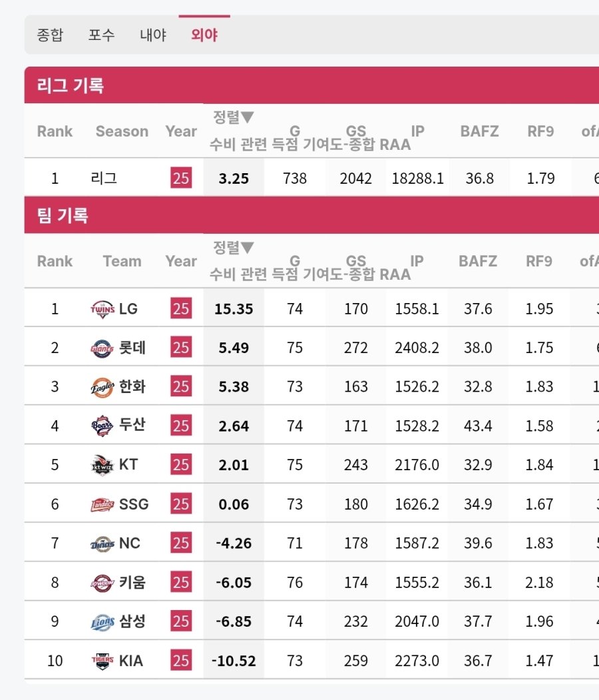This screenshot has width=599, height=700.
Task: Select the 내야 tab
Action: coord(153,35)
